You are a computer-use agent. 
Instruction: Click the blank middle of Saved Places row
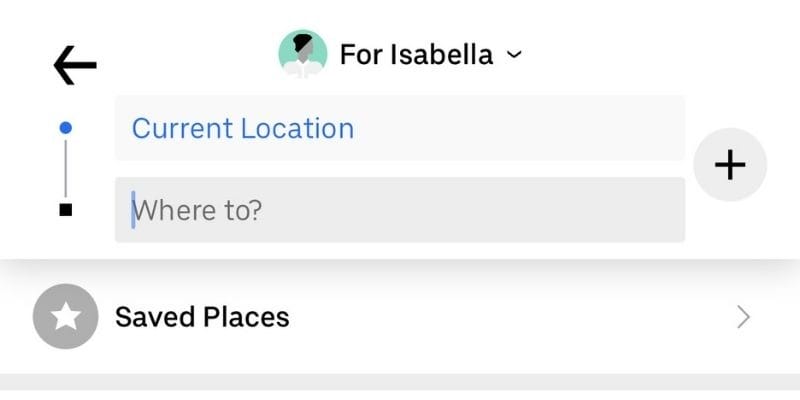(x=500, y=318)
